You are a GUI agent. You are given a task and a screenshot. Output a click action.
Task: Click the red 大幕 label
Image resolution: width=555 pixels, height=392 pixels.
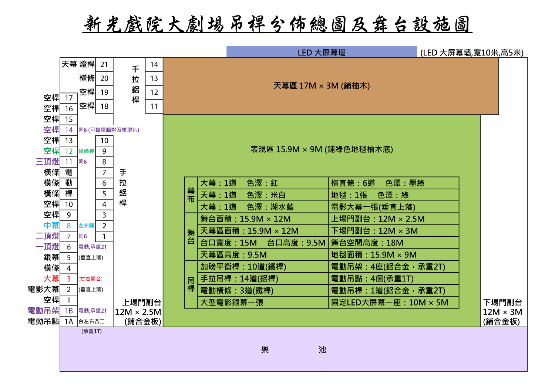pos(51,278)
